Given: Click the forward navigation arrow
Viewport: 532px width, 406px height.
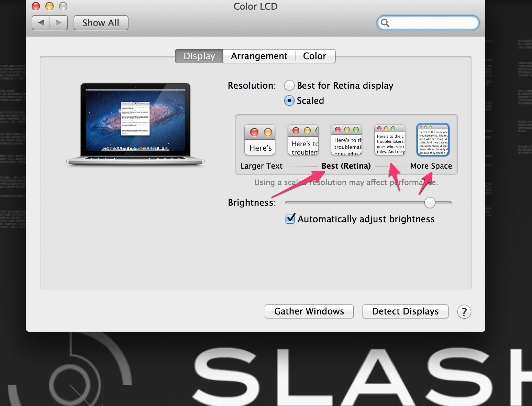Looking at the screenshot, I should click(x=58, y=23).
